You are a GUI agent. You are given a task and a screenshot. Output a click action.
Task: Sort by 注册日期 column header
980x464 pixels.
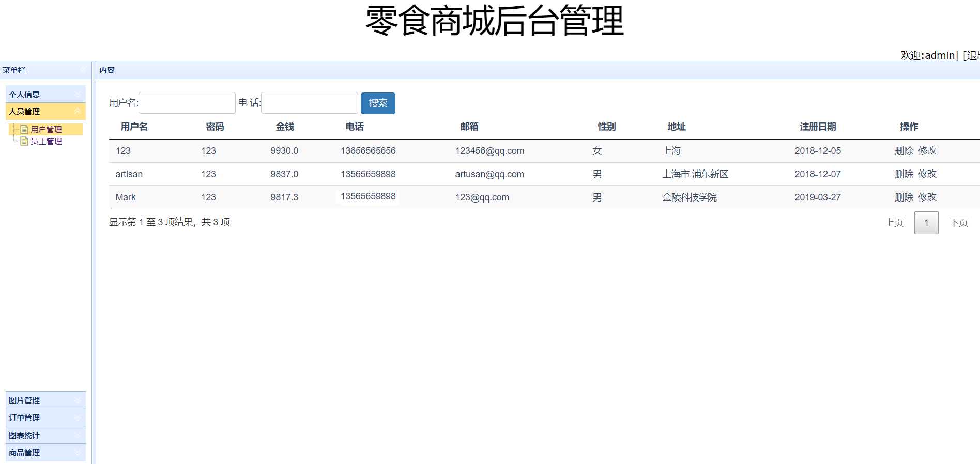tap(818, 127)
